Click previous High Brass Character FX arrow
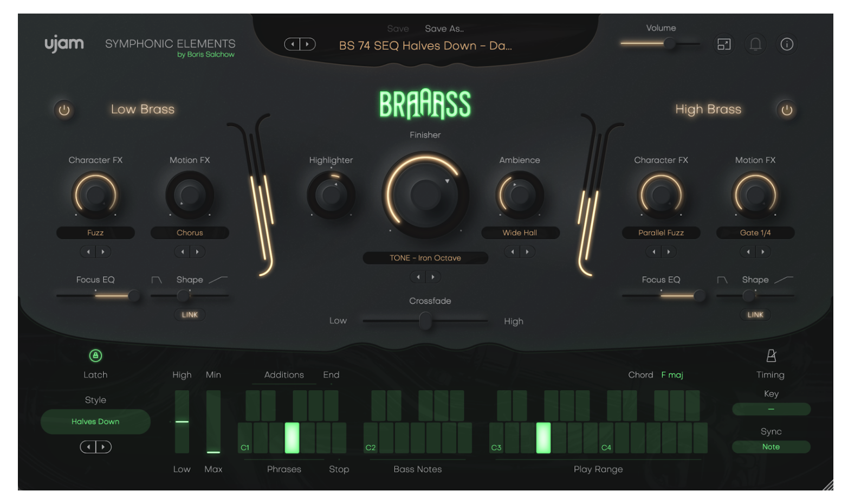This screenshot has height=504, width=848. click(654, 251)
